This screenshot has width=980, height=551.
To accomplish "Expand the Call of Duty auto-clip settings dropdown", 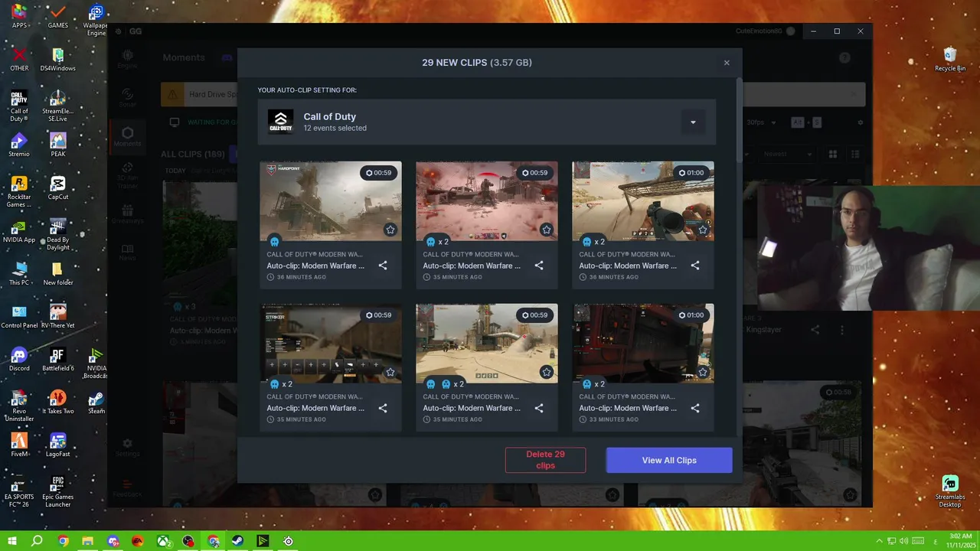I will click(693, 122).
